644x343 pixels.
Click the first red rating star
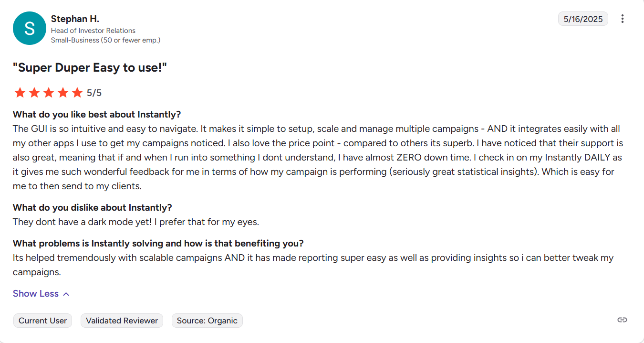20,92
